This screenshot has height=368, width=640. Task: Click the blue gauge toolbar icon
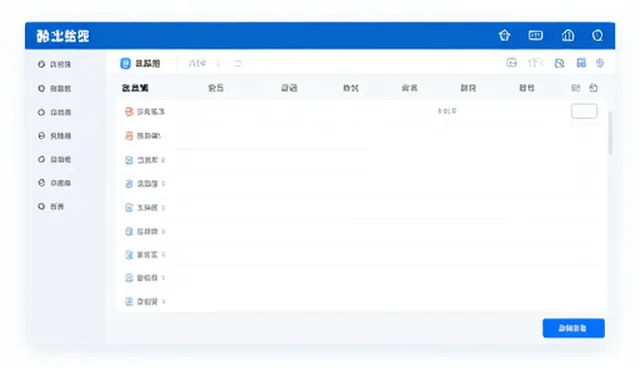(x=559, y=63)
